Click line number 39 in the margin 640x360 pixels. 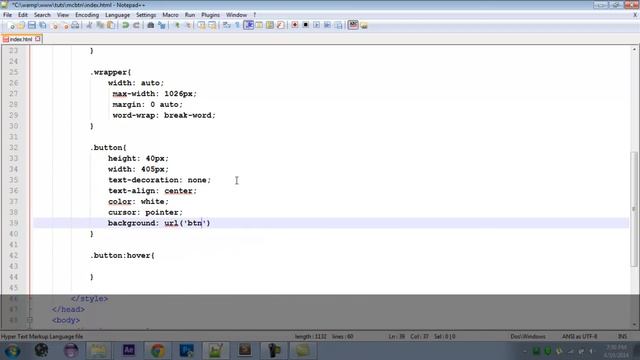pyautogui.click(x=13, y=223)
